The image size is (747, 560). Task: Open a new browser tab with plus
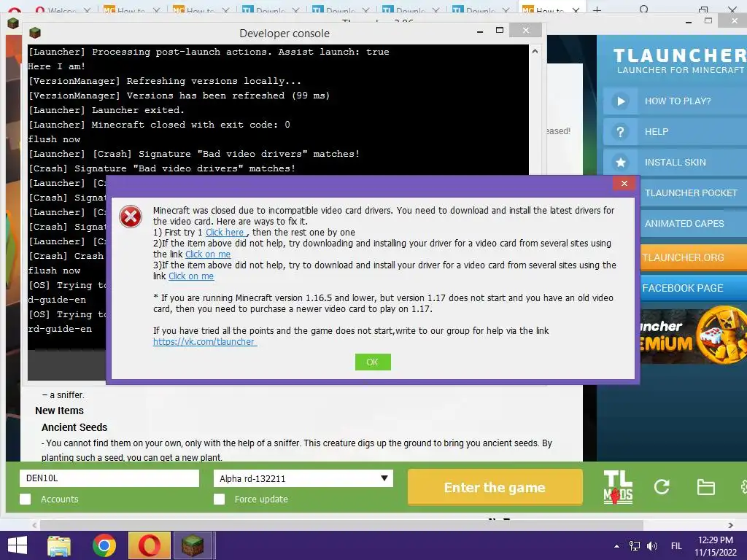(x=597, y=9)
